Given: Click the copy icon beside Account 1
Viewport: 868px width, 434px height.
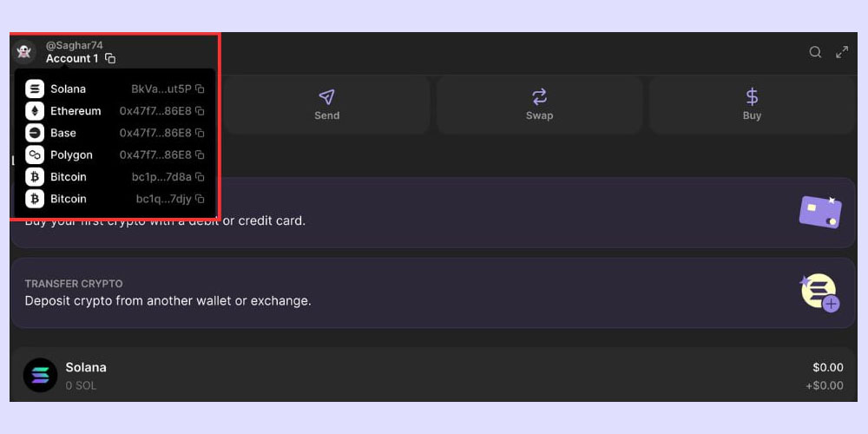Looking at the screenshot, I should pos(110,59).
